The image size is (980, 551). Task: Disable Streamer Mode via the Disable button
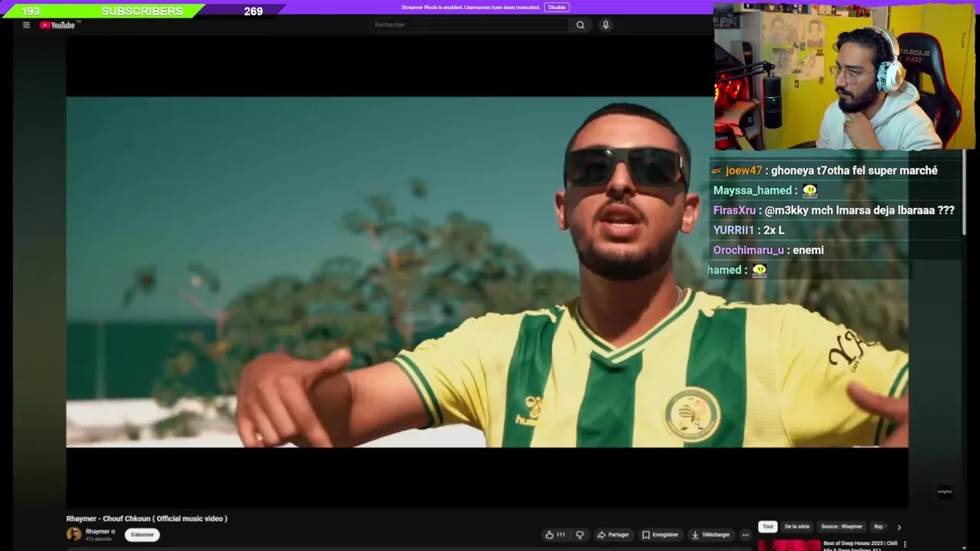[x=557, y=8]
